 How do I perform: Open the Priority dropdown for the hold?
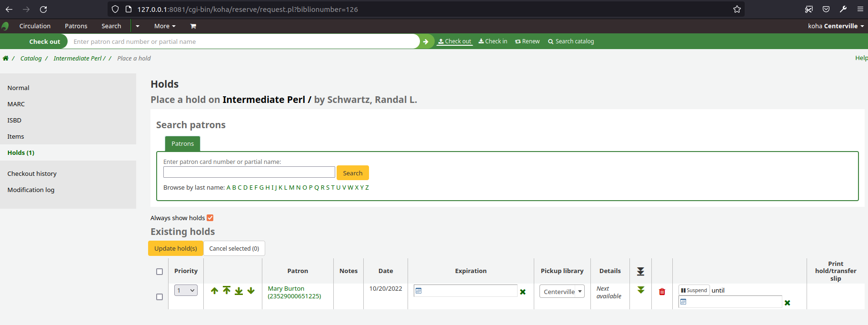tap(186, 290)
